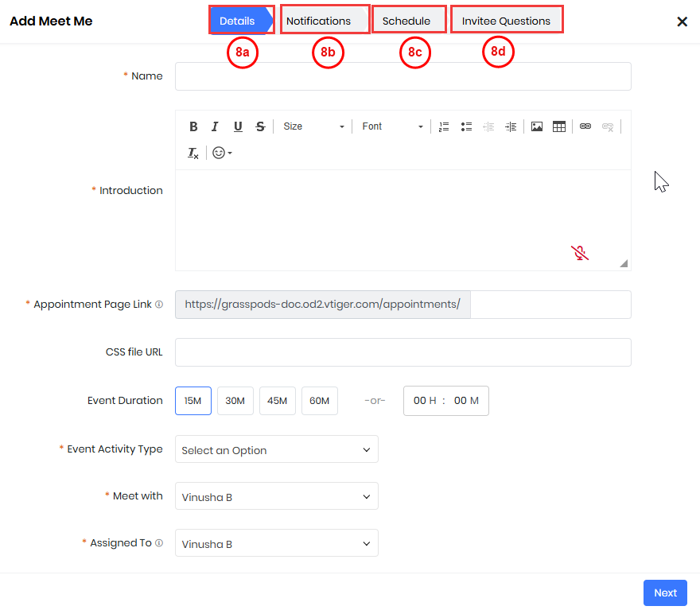Image resolution: width=700 pixels, height=610 pixels.
Task: Apply italic formatting in the editor
Action: [x=215, y=126]
